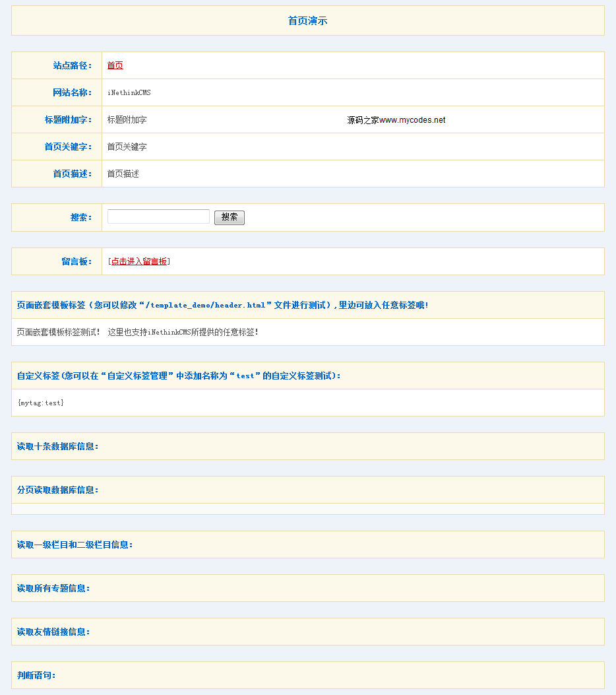The image size is (616, 695).
Task: Click the 分页读取数据库信息 heading
Action: [57, 490]
